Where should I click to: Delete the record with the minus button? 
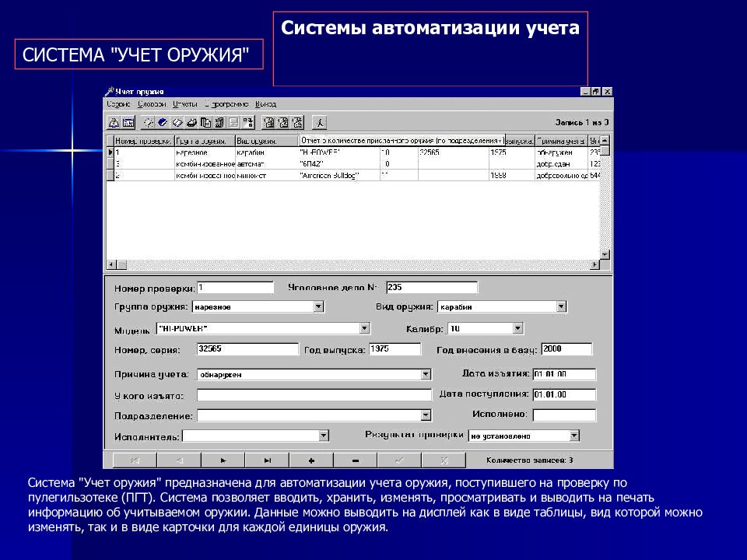pyautogui.click(x=356, y=460)
